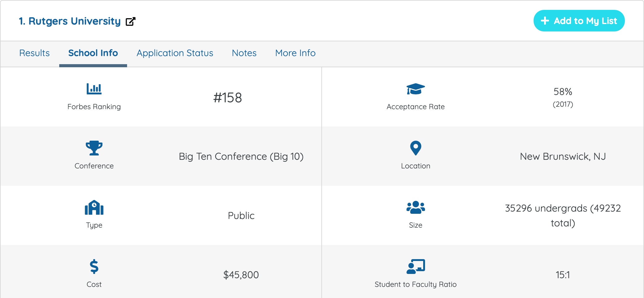Click the Forbes Ranking label
Screen dimensions: 644x298
pyautogui.click(x=94, y=107)
